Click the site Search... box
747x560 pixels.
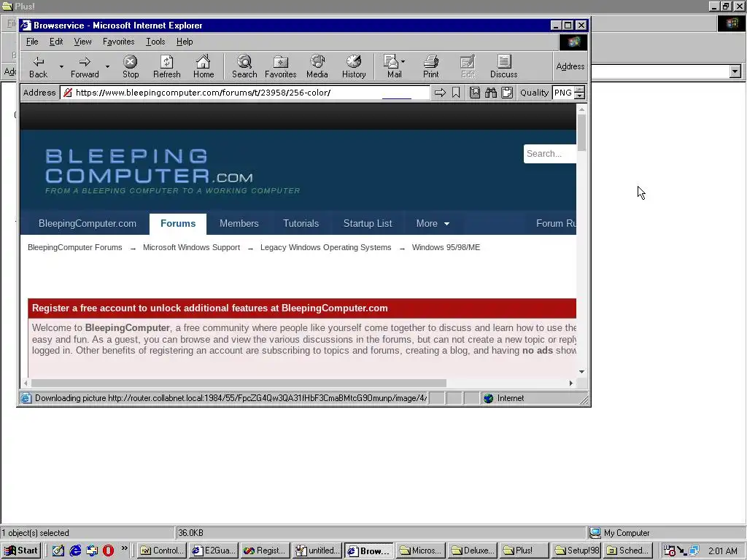[550, 154]
